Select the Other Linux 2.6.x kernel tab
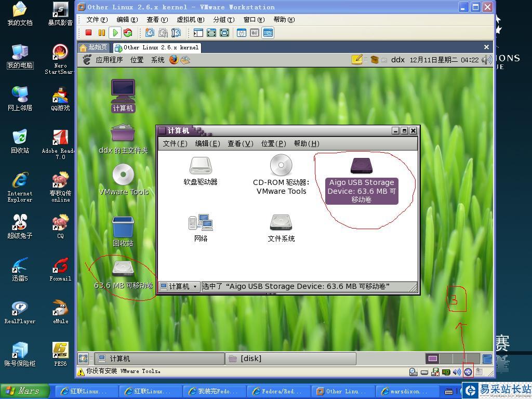Screen dimensions: 532x399 coord(157,47)
